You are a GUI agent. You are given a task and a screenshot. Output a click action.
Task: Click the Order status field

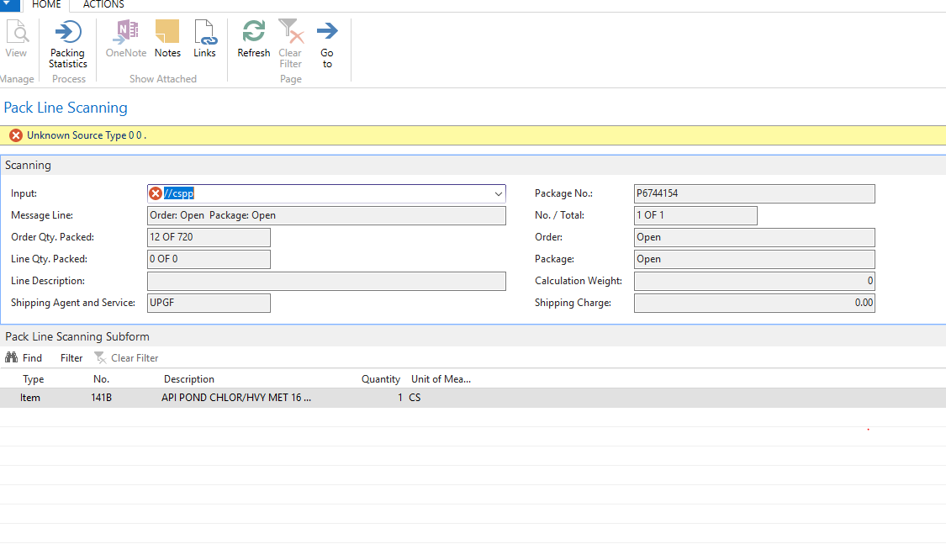point(754,237)
